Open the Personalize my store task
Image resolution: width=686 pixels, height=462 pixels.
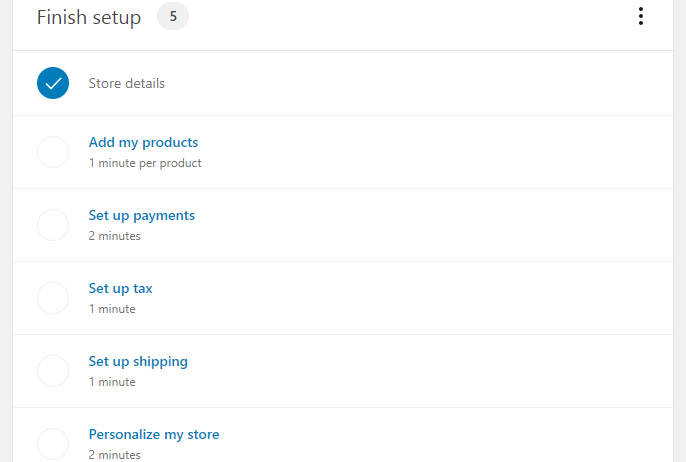coord(154,435)
